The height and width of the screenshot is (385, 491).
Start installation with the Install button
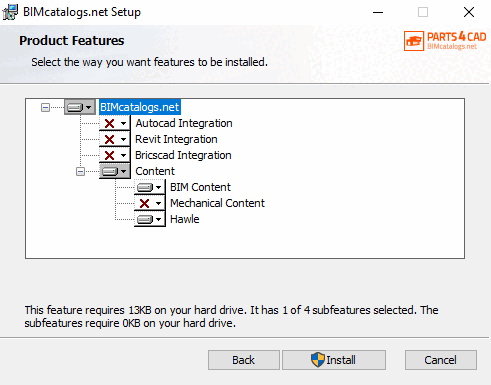pos(334,360)
